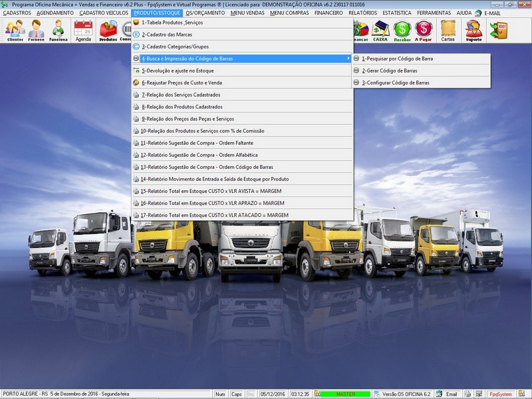Select 3-Cadastro Categorias/Grupos
Viewport: 532px width, 399px height.
click(242, 47)
